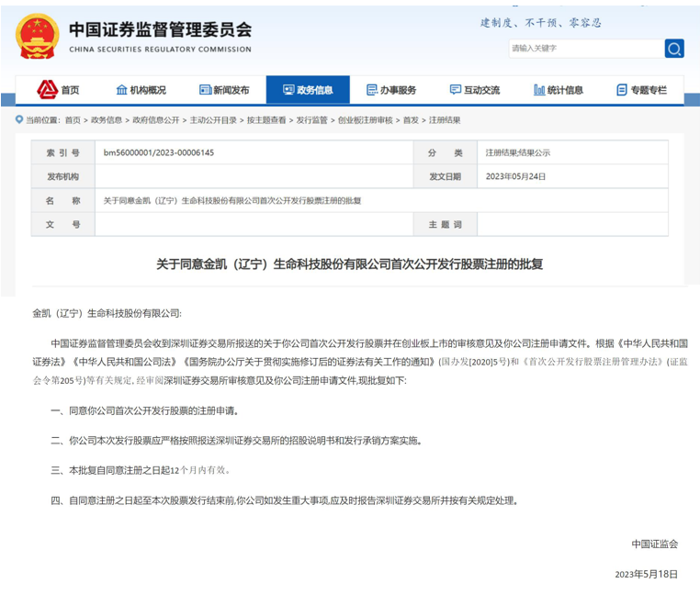Click the centered bold article headline

[x=350, y=264]
